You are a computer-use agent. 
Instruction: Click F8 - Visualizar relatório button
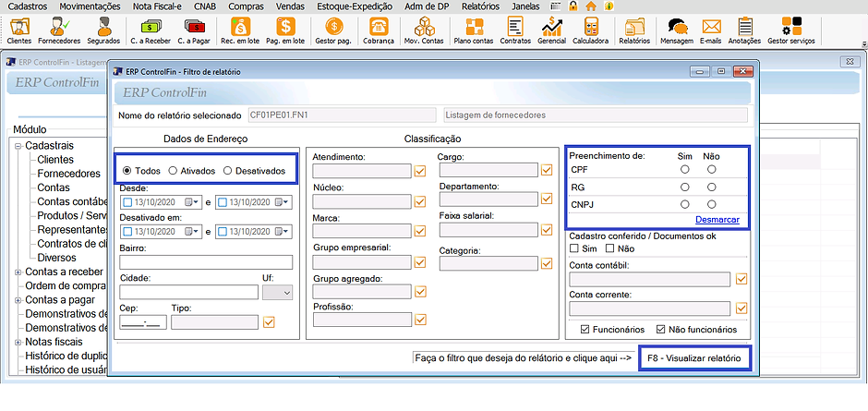pos(694,358)
